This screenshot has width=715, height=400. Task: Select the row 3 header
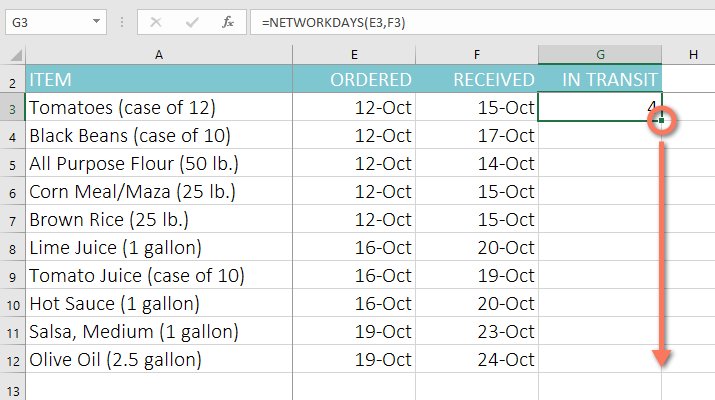(x=13, y=108)
